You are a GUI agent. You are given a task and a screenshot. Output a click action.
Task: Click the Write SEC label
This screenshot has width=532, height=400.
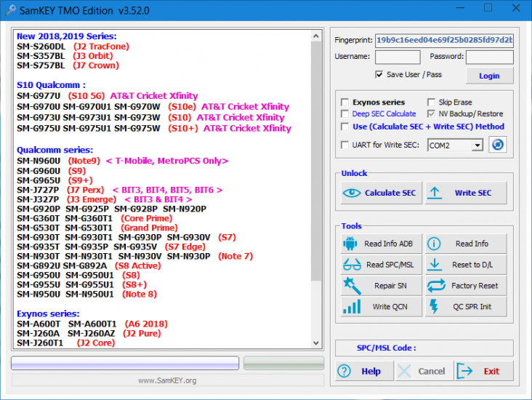[x=473, y=193]
